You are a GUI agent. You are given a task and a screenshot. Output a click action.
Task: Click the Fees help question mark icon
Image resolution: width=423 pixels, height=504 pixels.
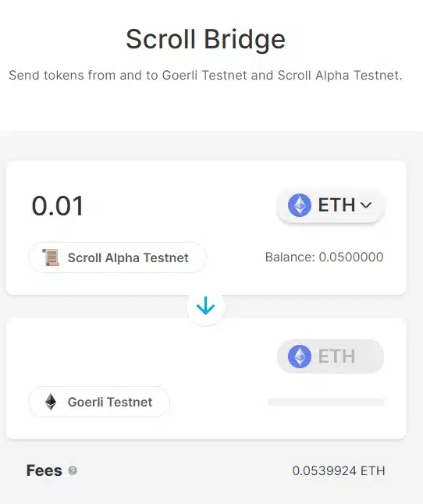pyautogui.click(x=73, y=470)
